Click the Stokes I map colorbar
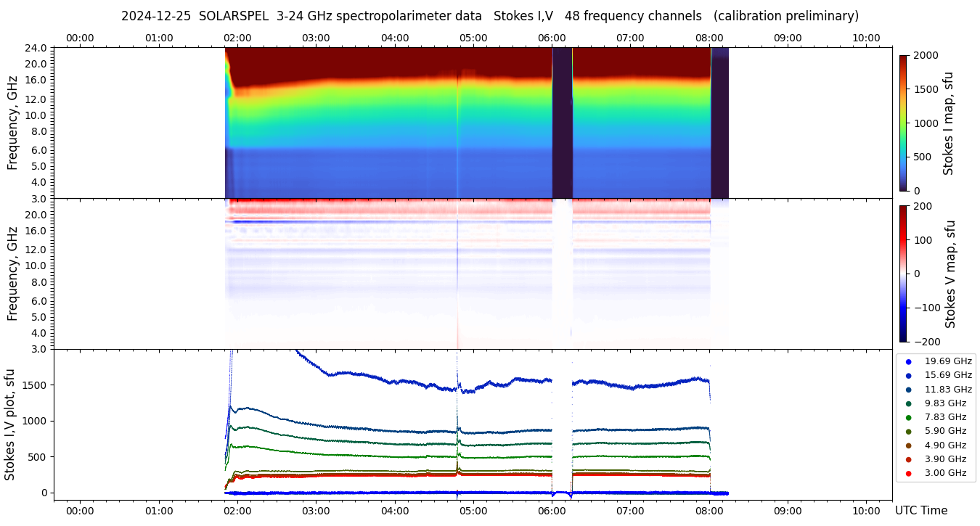This screenshot has width=980, height=526. [x=903, y=123]
